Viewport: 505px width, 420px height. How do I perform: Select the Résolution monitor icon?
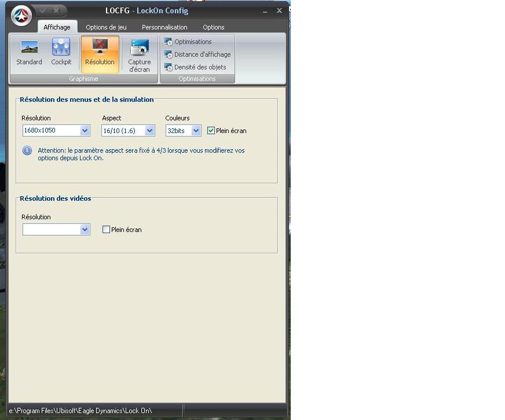coord(100,53)
